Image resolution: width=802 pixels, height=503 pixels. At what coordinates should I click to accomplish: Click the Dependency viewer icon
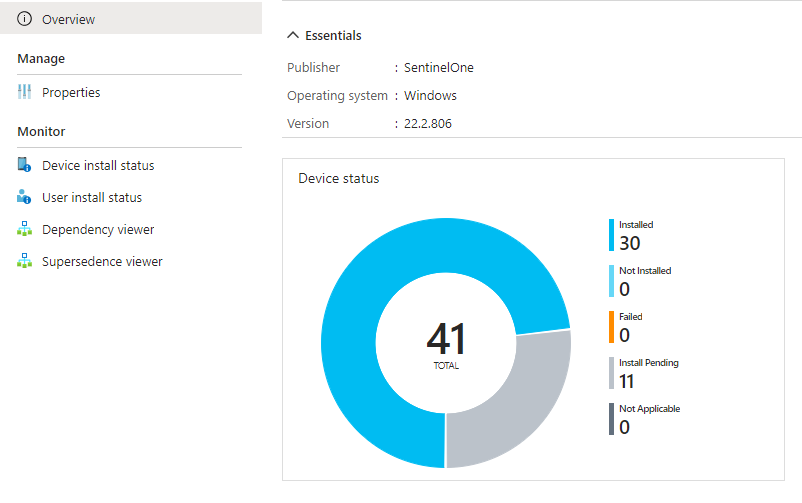[x=25, y=230]
